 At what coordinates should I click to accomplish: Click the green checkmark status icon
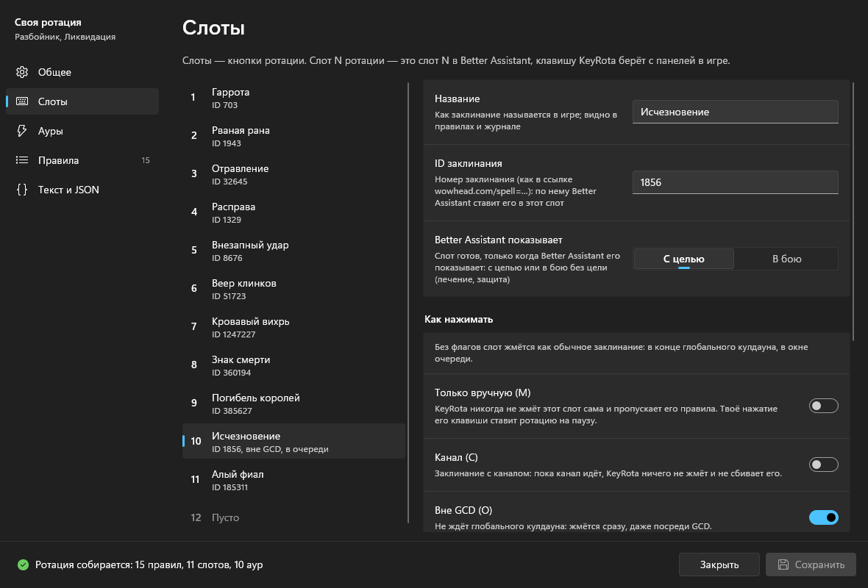[x=23, y=564]
